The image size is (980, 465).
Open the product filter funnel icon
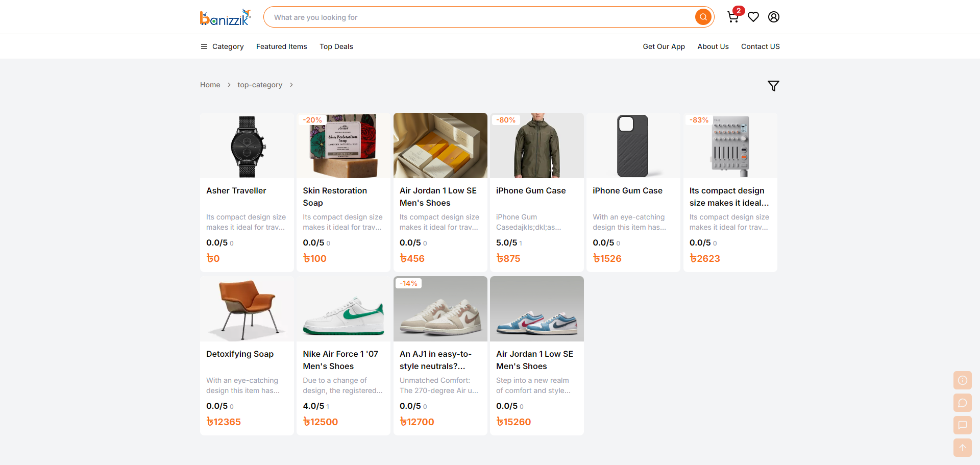coord(773,86)
